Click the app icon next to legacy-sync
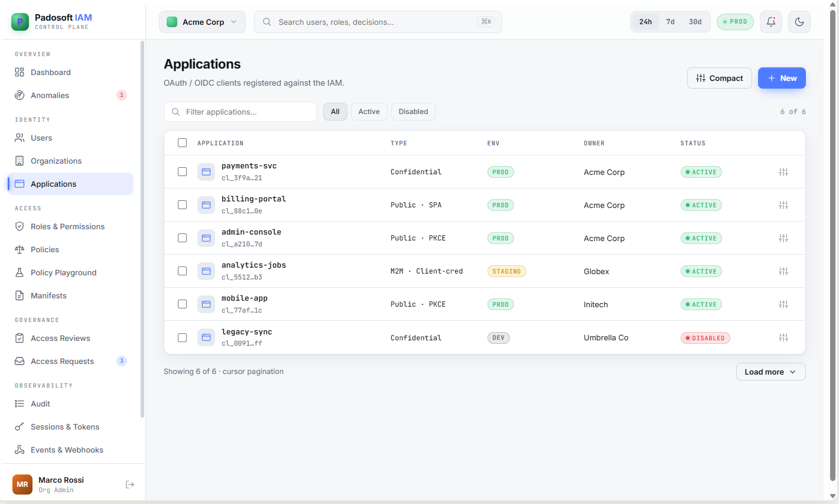This screenshot has height=504, width=839. point(206,337)
